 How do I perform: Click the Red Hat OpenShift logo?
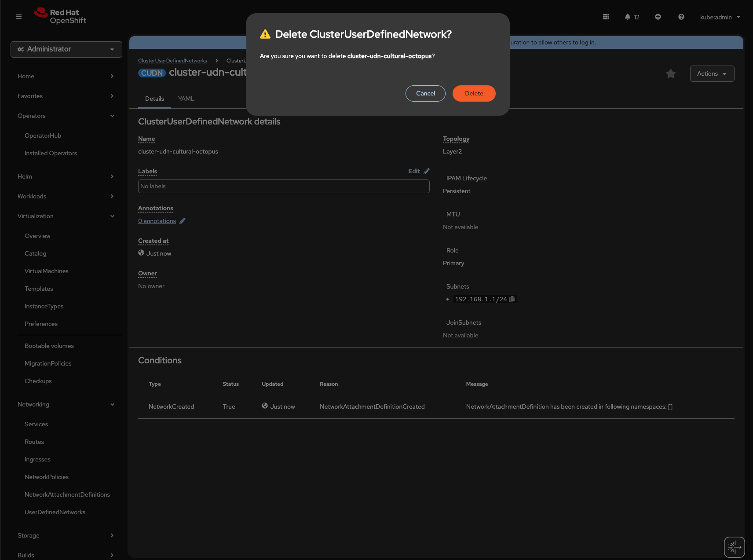(x=60, y=16)
